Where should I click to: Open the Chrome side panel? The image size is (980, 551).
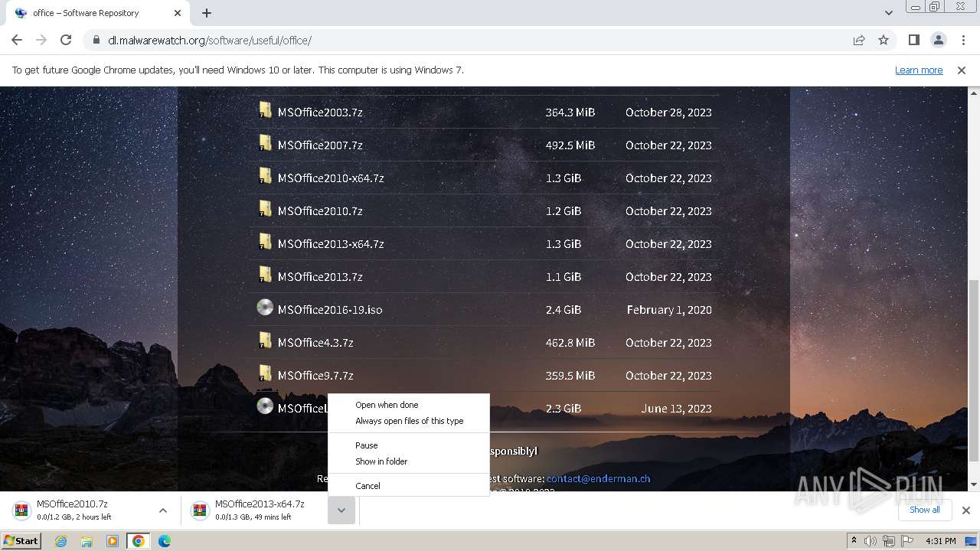(x=913, y=40)
